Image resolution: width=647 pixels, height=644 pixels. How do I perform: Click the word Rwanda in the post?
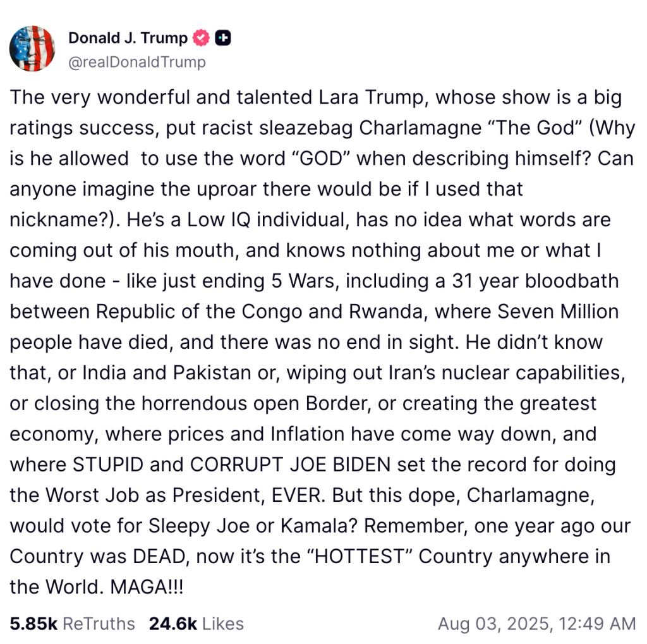(386, 312)
